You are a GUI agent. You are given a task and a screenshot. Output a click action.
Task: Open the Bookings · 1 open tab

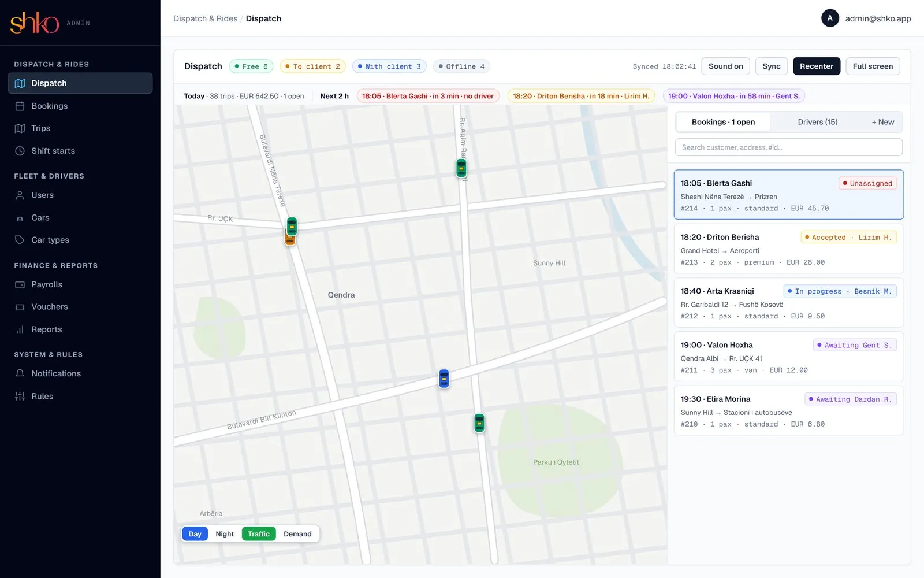[x=723, y=122]
